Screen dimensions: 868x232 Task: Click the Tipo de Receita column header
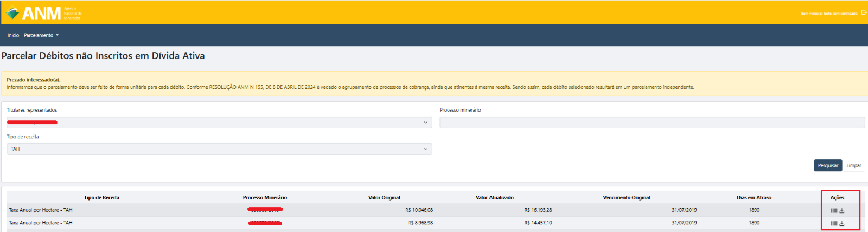[x=101, y=198]
